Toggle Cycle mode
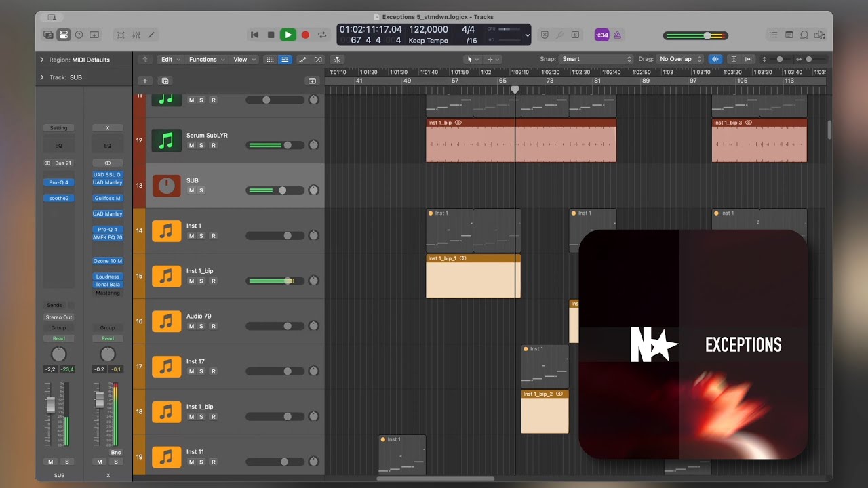Viewport: 868px width, 488px height. (322, 35)
